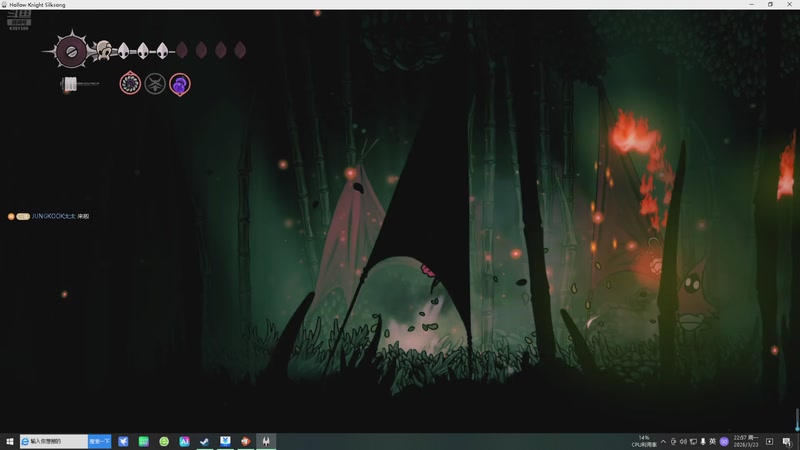This screenshot has height=450, width=800.
Task: Open Steam from the taskbar
Action: (x=205, y=441)
